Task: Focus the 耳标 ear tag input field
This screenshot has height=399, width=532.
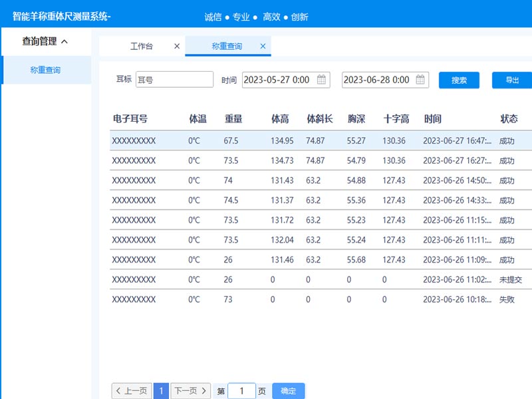Action: tap(174, 80)
